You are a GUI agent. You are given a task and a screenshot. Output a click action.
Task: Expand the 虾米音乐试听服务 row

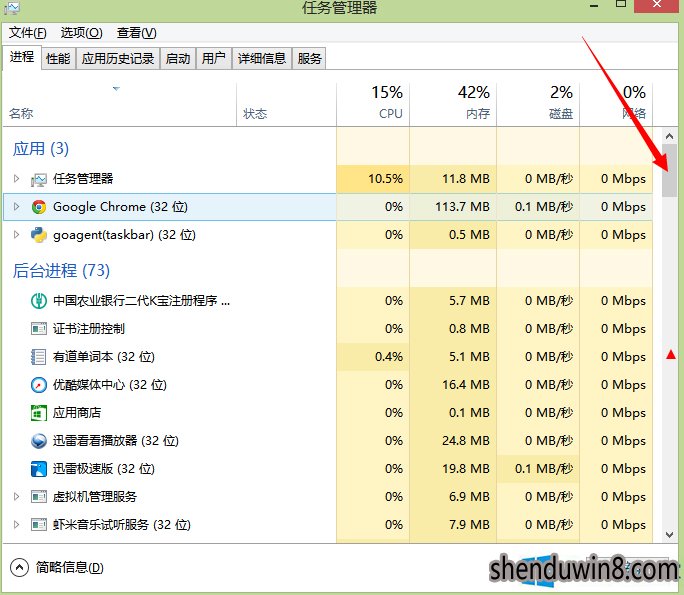(16, 524)
